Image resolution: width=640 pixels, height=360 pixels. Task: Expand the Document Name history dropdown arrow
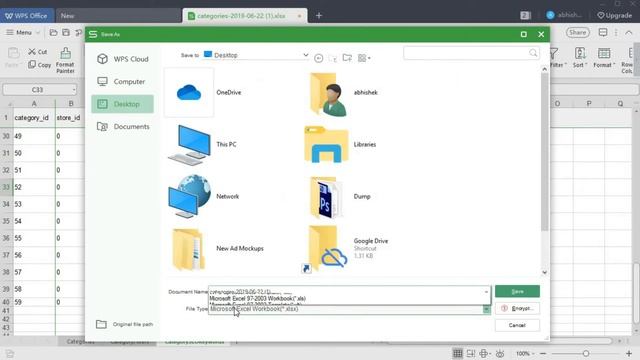486,291
